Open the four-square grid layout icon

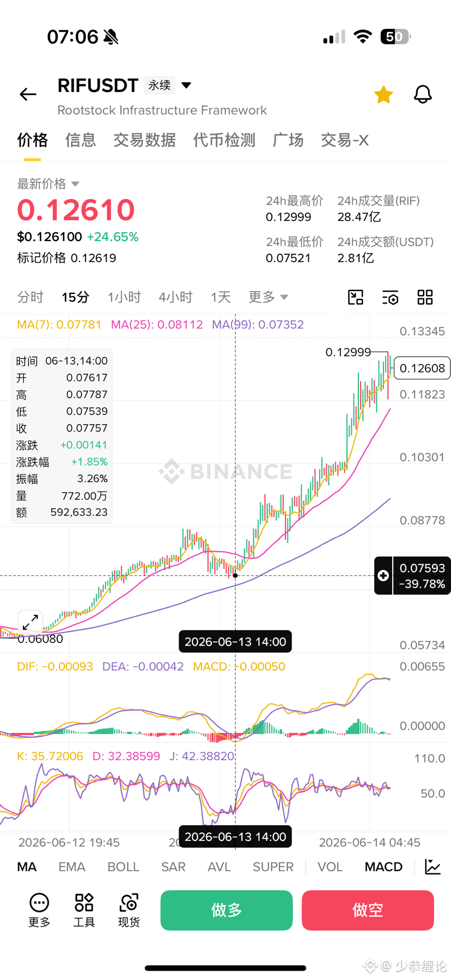click(x=425, y=297)
